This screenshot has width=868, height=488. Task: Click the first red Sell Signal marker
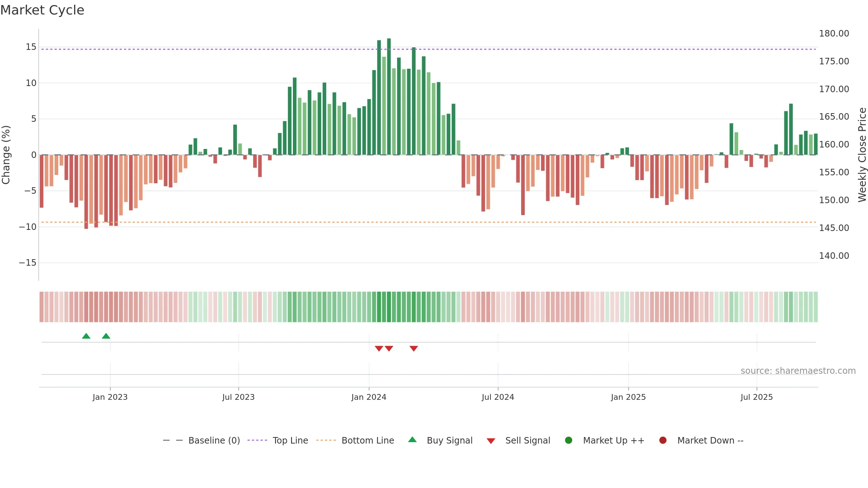pos(379,348)
